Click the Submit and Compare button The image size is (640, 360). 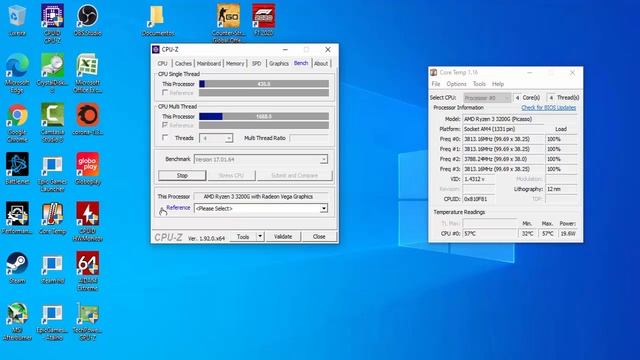tap(295, 176)
